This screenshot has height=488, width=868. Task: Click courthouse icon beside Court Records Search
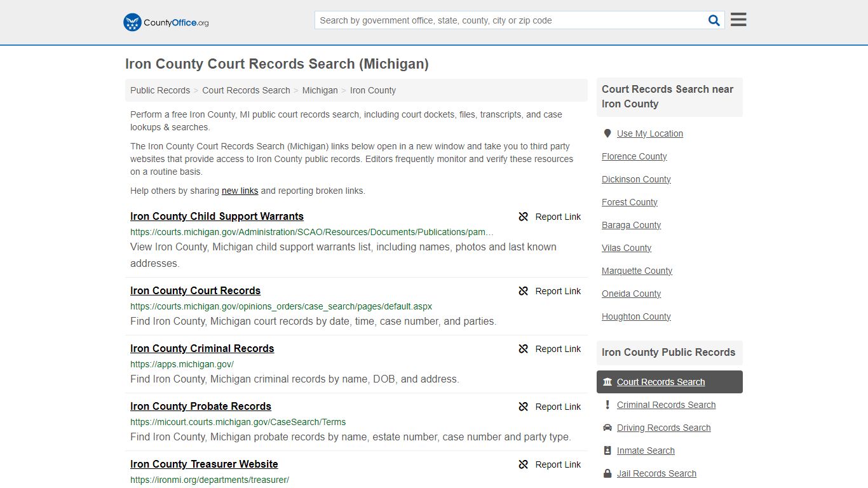(607, 382)
